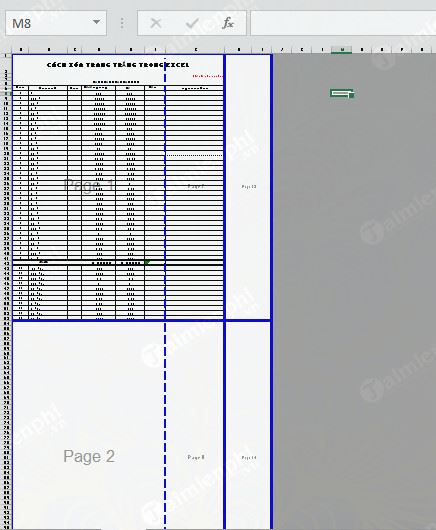Click inside the empty formula bar field

point(343,23)
